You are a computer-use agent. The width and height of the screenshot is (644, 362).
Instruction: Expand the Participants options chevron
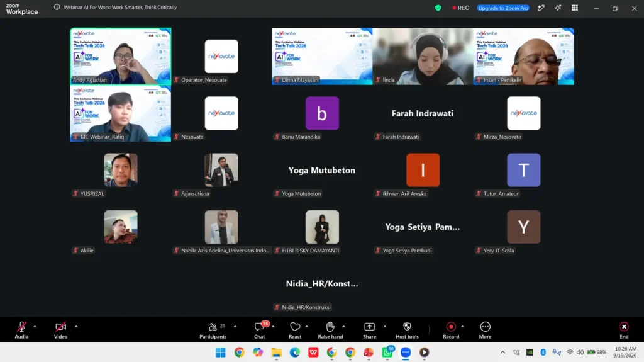click(235, 327)
